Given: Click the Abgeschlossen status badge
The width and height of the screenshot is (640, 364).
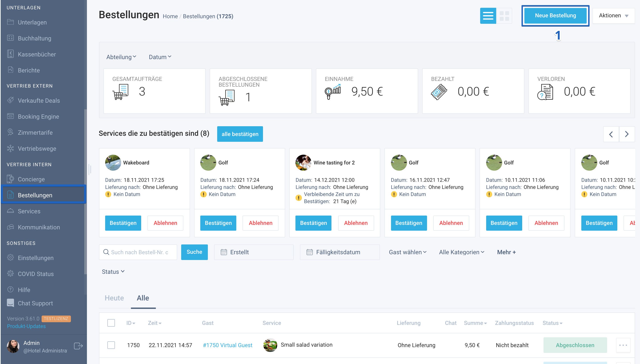Looking at the screenshot, I should [575, 345].
